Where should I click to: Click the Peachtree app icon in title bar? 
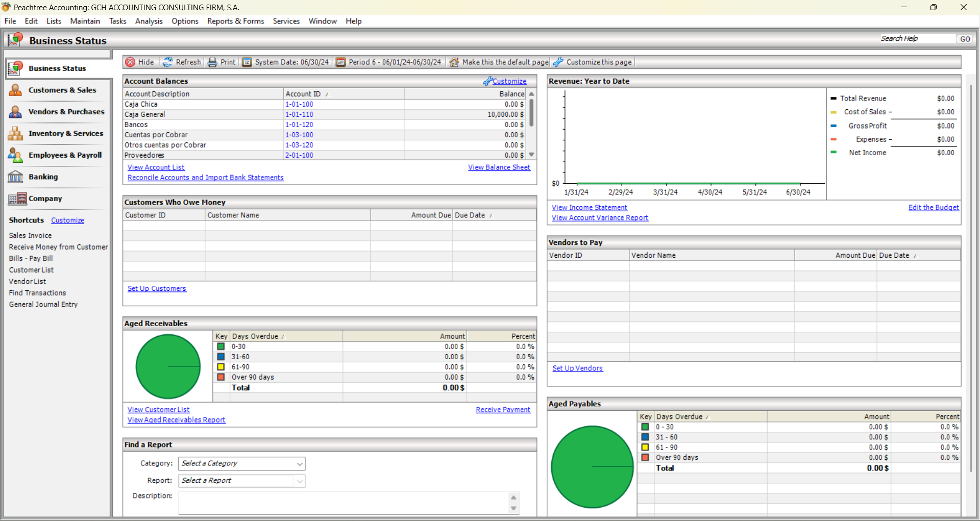click(6, 7)
